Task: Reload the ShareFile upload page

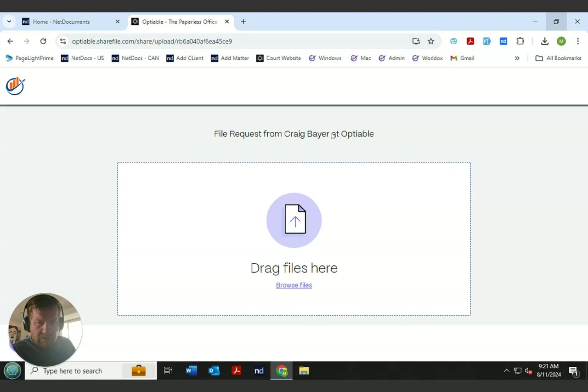Action: tap(43, 41)
